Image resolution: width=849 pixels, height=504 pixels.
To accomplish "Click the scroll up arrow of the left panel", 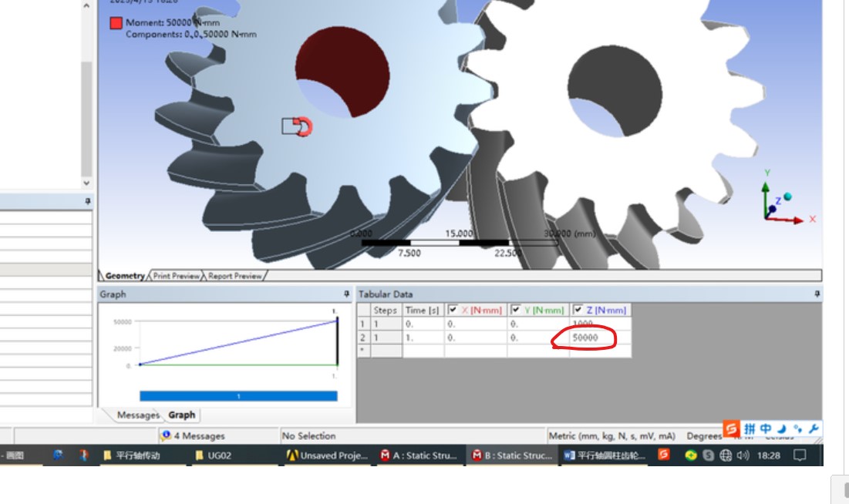I will [86, 5].
